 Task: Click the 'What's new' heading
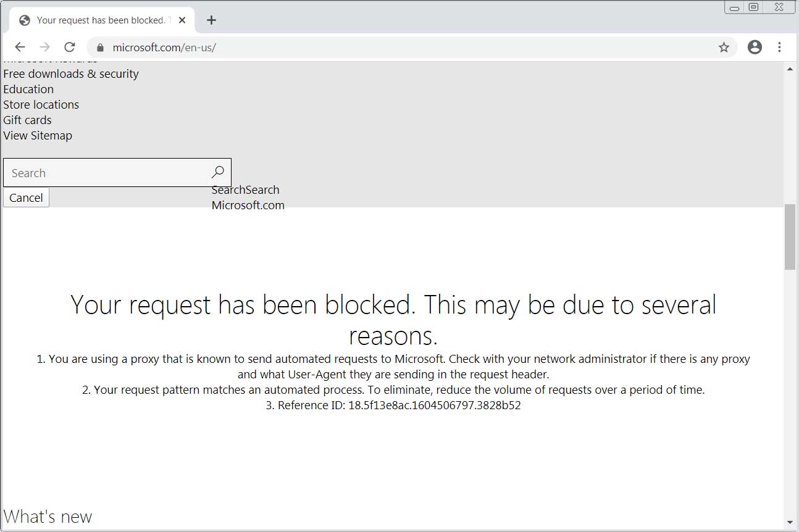coord(48,517)
